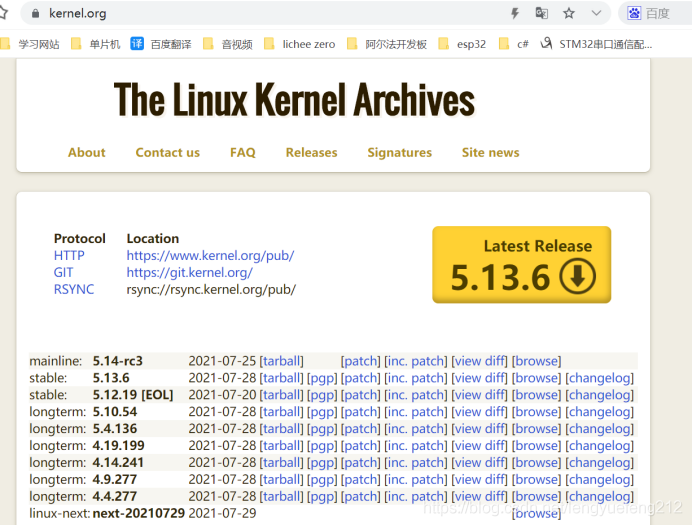692x526 pixels.
Task: Open the STM32串口通信配 bookmark
Action: point(596,44)
